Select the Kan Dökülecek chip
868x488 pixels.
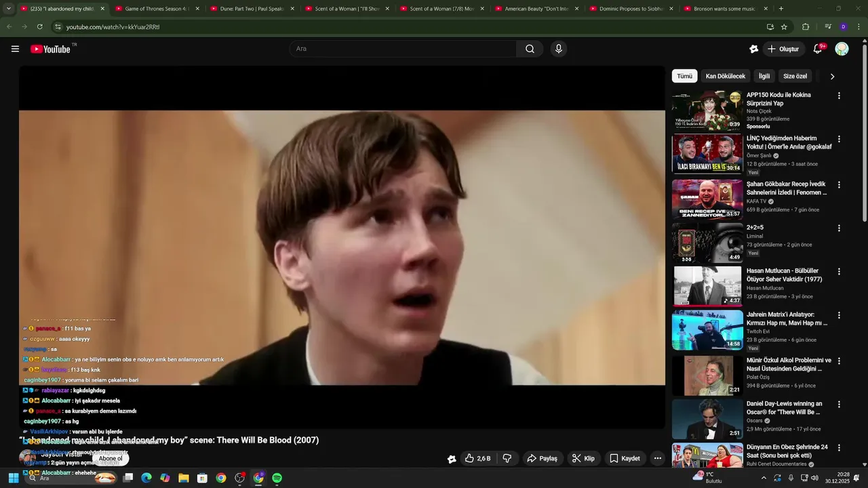coord(725,77)
